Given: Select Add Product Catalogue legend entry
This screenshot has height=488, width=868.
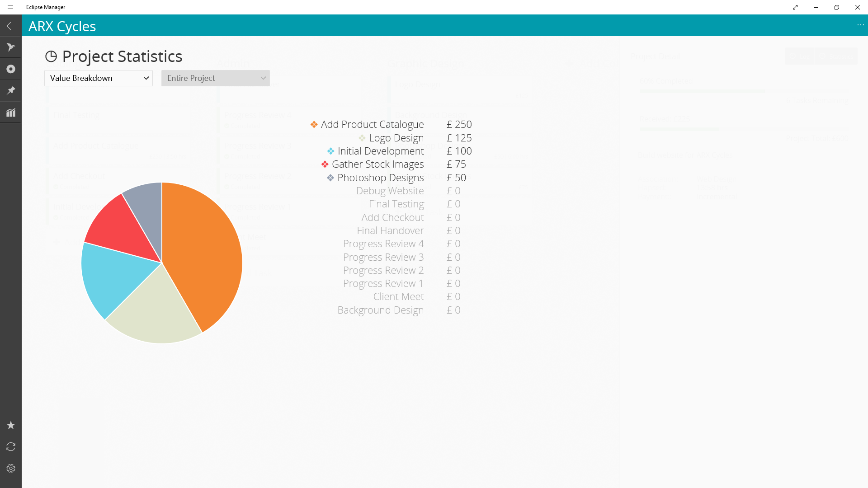Looking at the screenshot, I should click(x=372, y=124).
